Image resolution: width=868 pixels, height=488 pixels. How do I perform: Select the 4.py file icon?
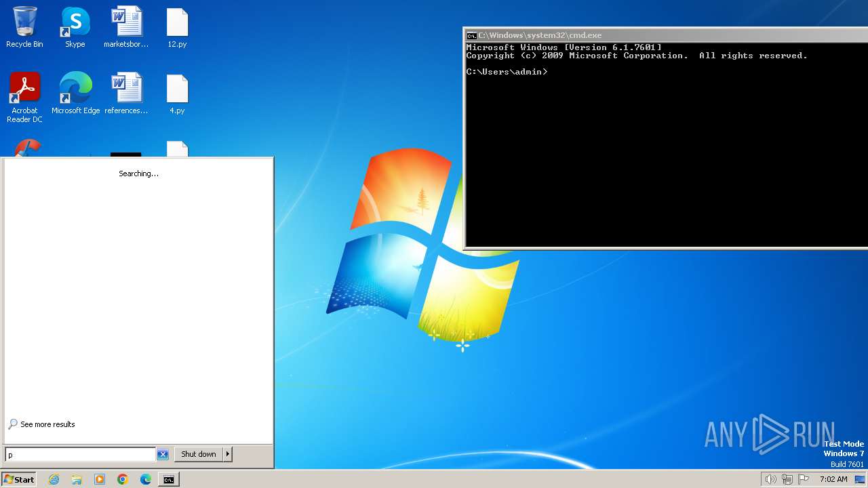click(x=177, y=94)
